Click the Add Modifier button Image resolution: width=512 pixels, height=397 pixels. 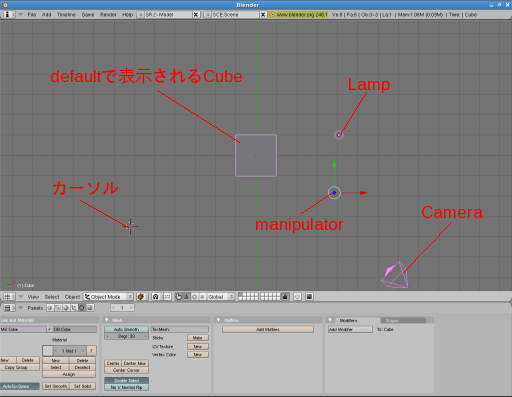point(350,329)
